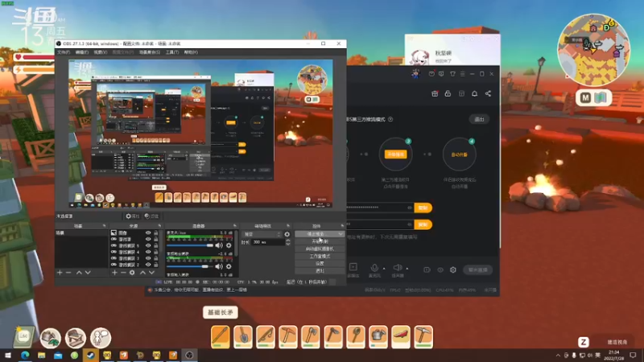Open the 帮助(H) menu in OBS
The width and height of the screenshot is (644, 362).
(x=191, y=52)
